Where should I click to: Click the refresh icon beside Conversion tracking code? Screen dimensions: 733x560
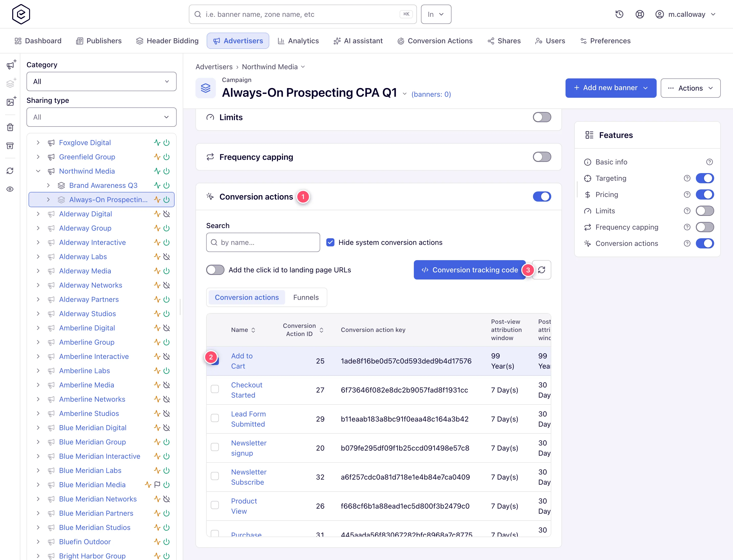(542, 270)
